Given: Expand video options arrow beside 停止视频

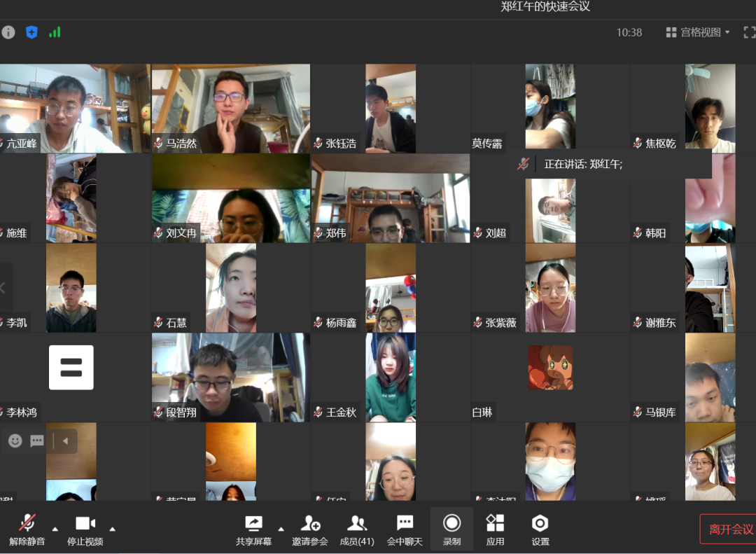Looking at the screenshot, I should point(113,529).
